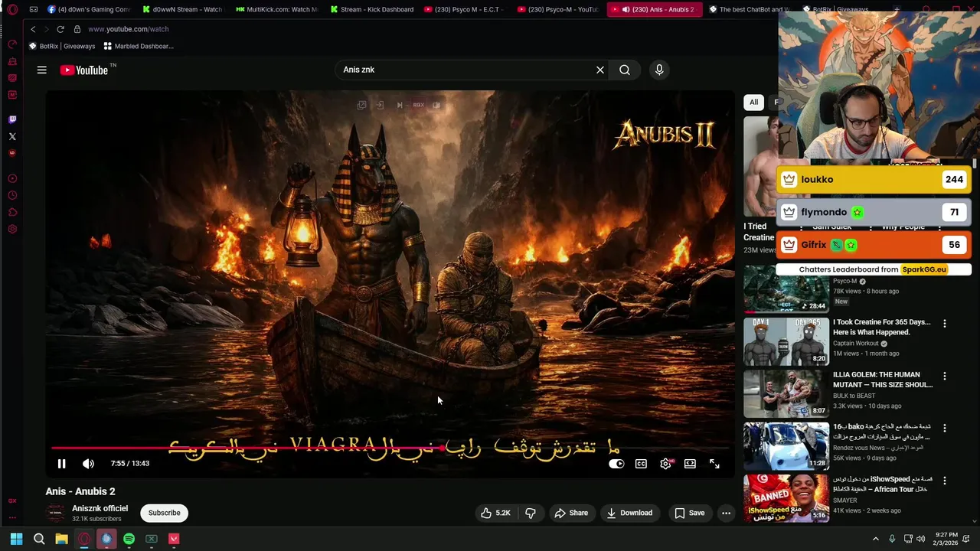Screen dimensions: 980x551
Task: Open options for I Took Creatine video
Action: [x=944, y=324]
